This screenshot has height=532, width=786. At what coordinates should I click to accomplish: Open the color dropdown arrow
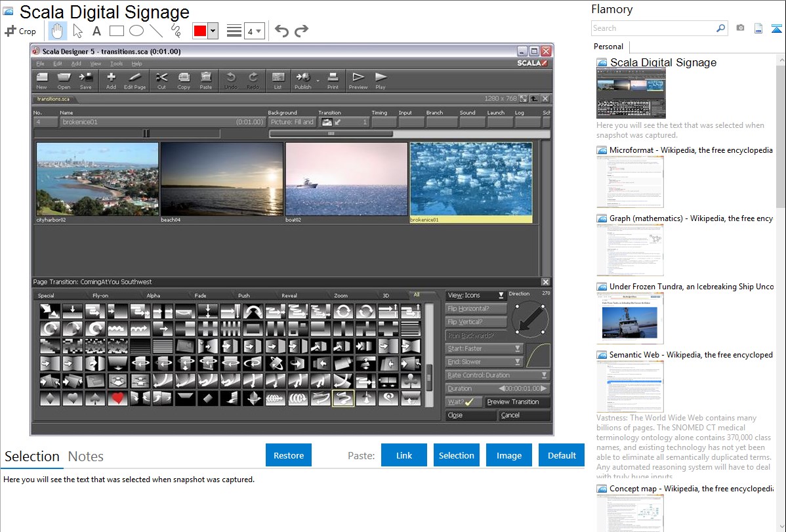[213, 31]
